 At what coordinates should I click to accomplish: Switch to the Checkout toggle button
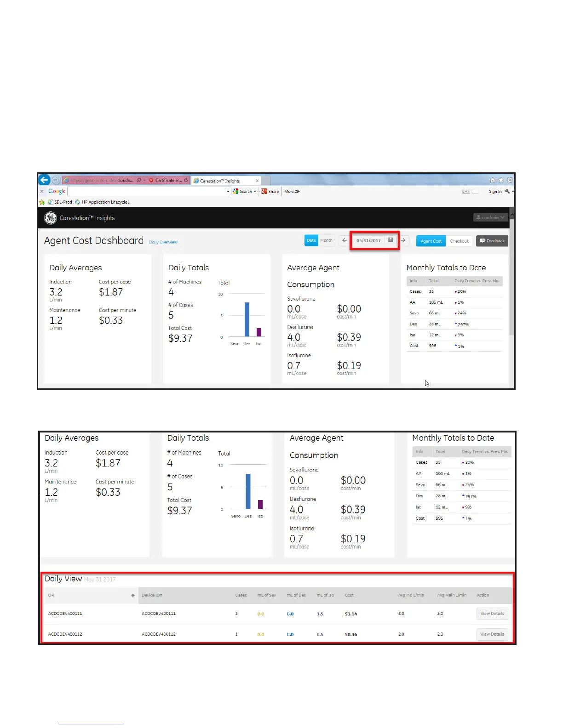coord(459,241)
